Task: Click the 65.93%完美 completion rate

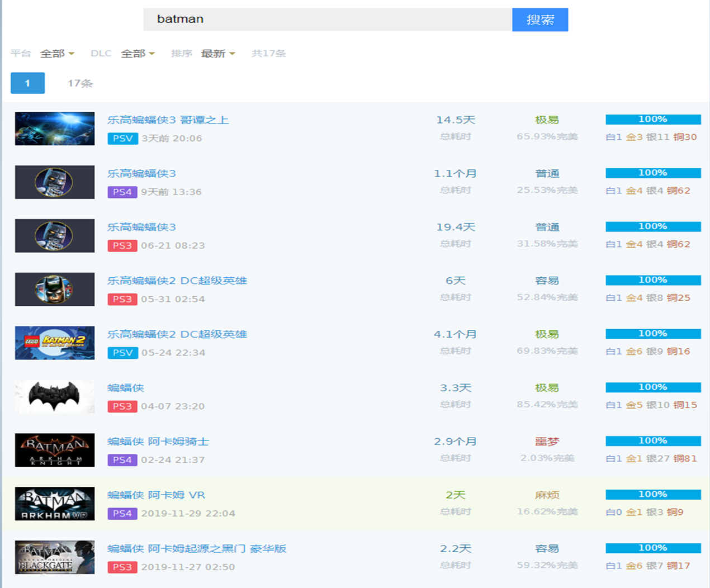Action: 547,137
